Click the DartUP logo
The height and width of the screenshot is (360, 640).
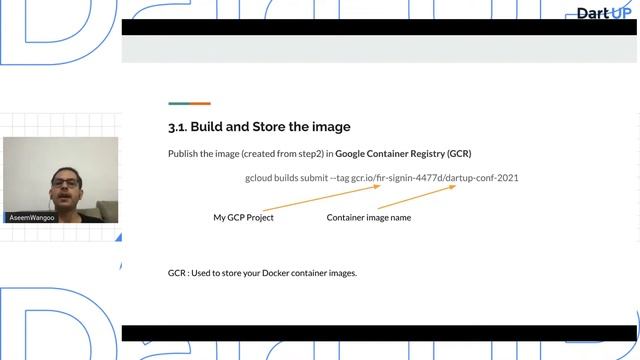[x=604, y=13]
